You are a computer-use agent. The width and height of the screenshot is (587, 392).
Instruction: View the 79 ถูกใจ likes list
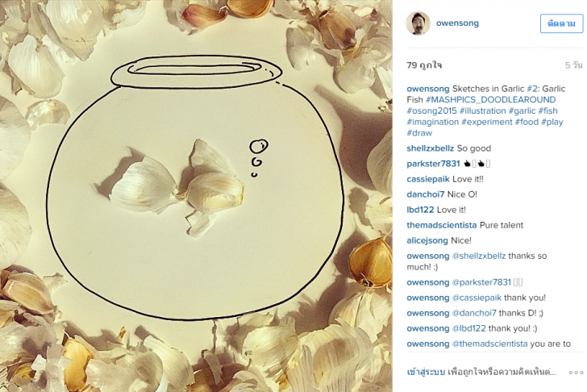[x=424, y=65]
